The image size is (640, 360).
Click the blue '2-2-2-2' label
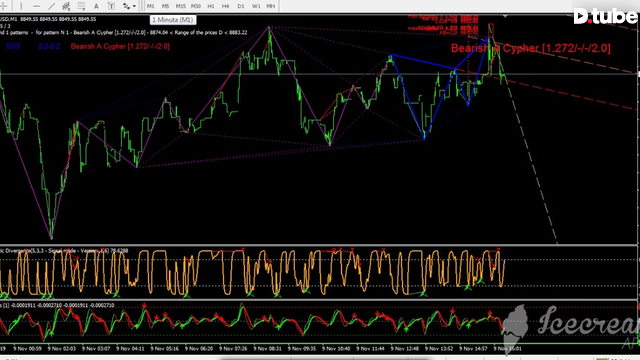(x=49, y=46)
